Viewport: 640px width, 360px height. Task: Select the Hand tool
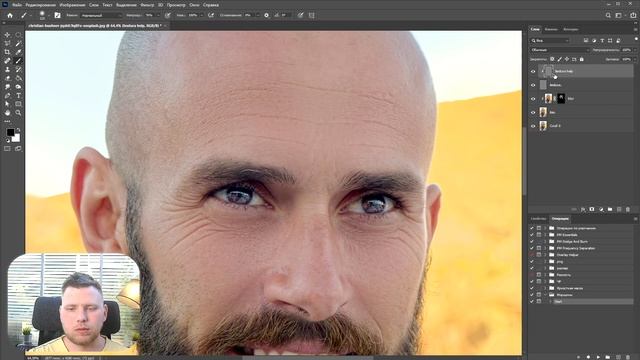coord(7,113)
